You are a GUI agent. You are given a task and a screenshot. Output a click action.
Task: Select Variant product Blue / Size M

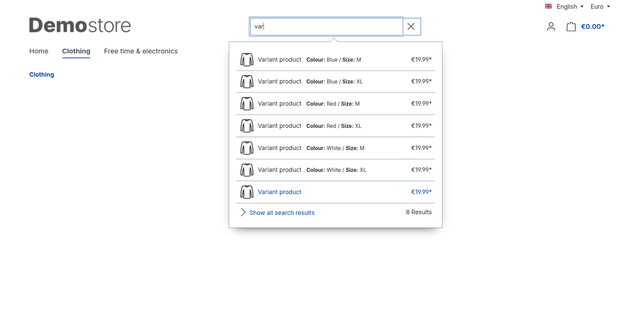coord(335,60)
